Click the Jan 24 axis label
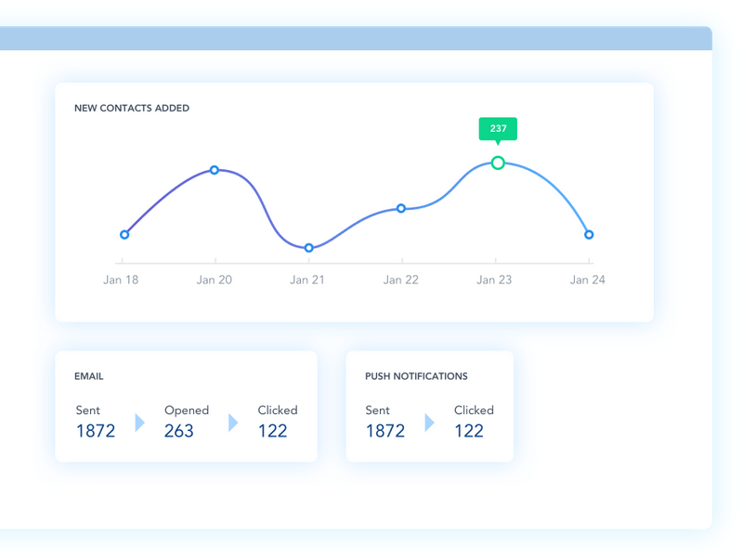This screenshot has height=560, width=743. (587, 280)
